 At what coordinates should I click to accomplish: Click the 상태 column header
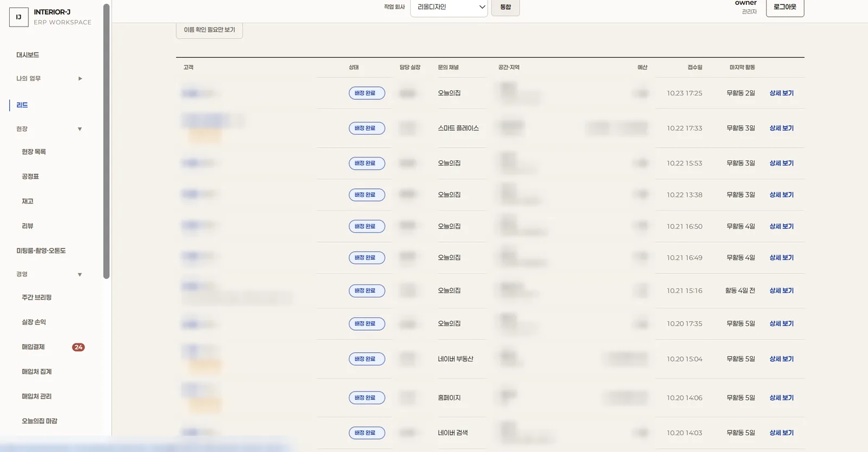354,67
